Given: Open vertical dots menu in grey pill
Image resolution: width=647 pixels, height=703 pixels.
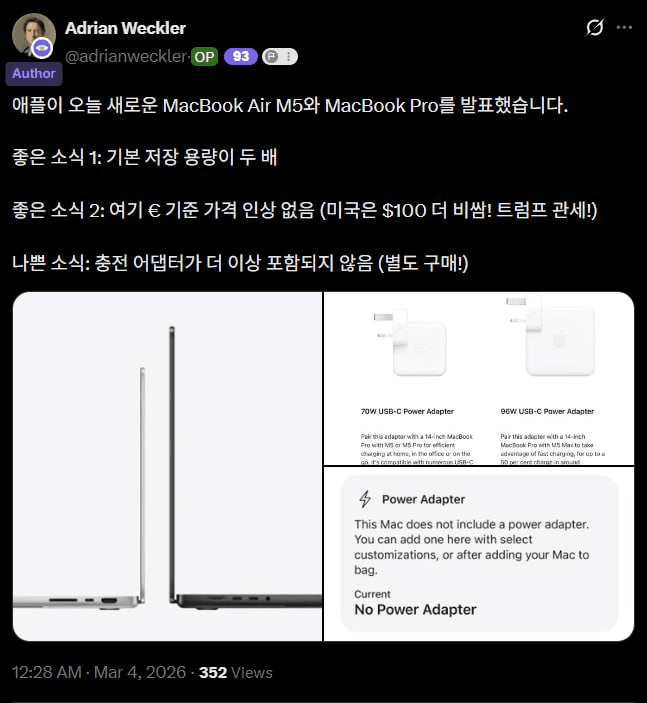Looking at the screenshot, I should click(289, 56).
